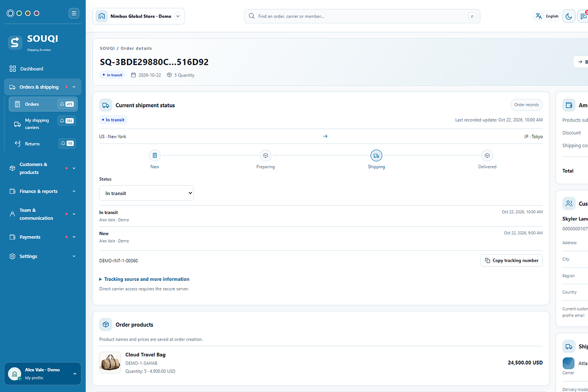Expand the Team & communication menu

(43, 214)
